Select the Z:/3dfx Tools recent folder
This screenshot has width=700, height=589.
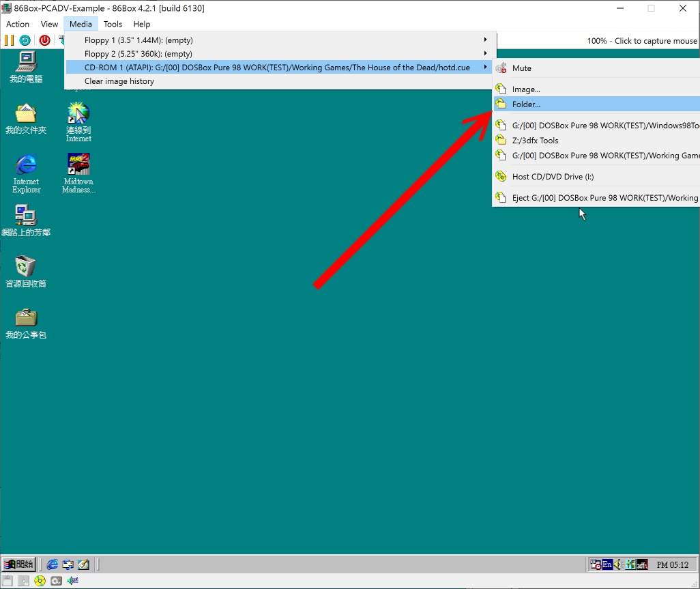pos(596,140)
